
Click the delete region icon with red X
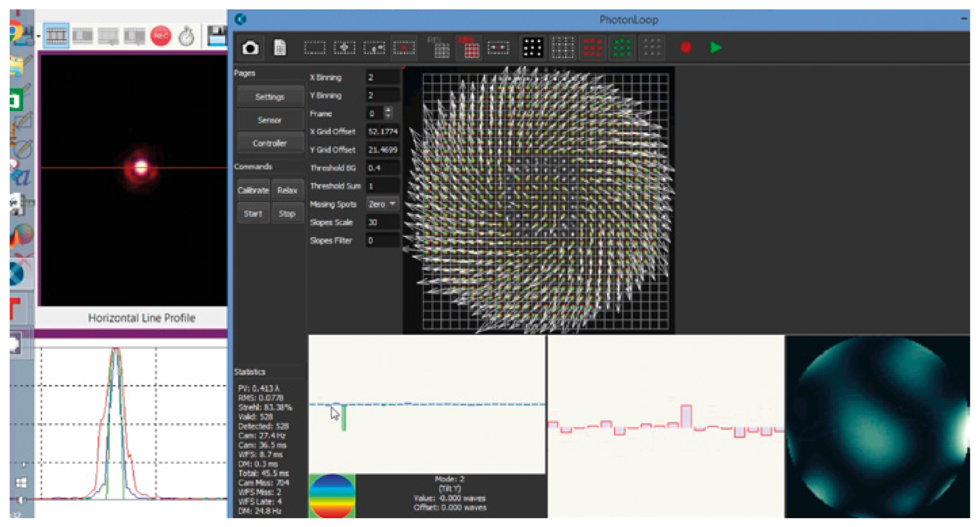coord(403,48)
